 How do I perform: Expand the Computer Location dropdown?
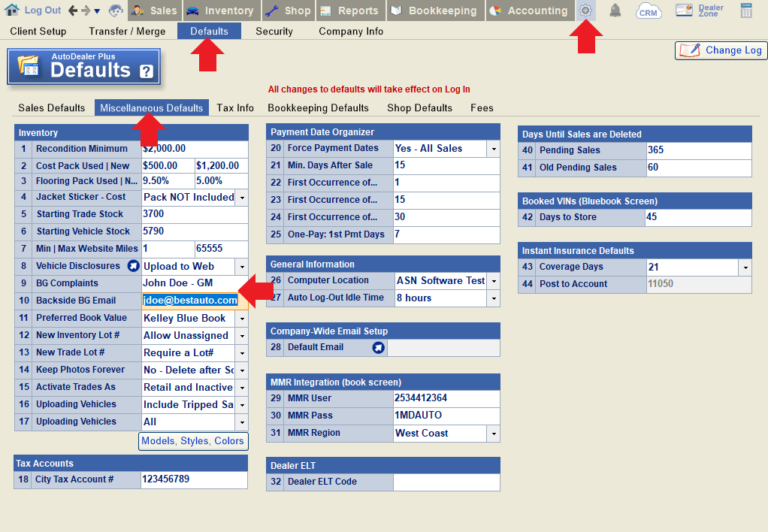coord(494,281)
